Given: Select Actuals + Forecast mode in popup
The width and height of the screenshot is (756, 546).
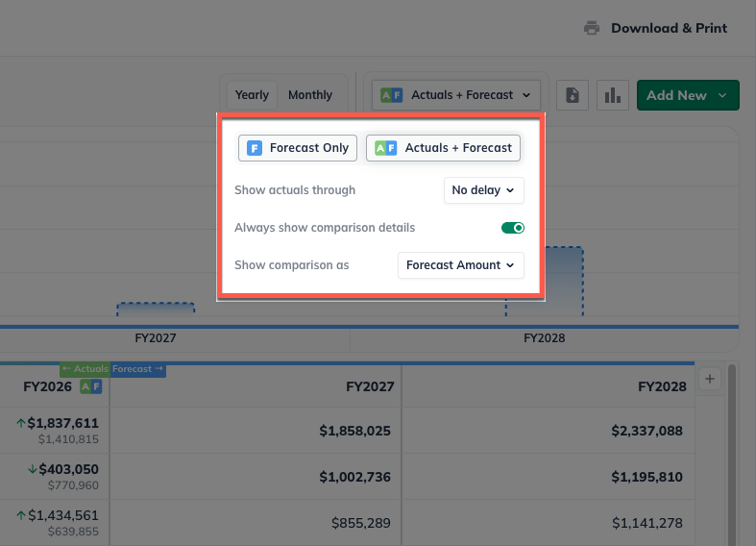Looking at the screenshot, I should pyautogui.click(x=443, y=148).
